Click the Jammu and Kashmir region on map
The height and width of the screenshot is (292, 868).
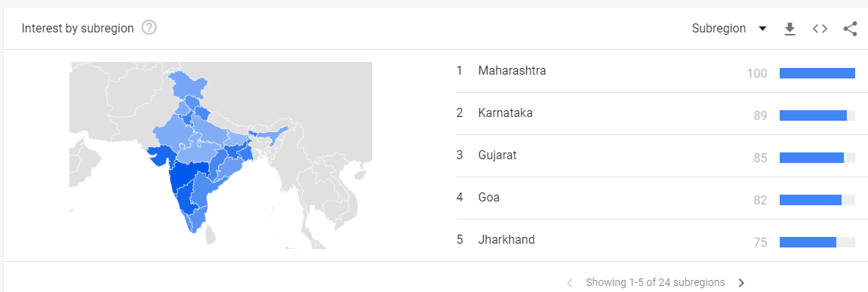pyautogui.click(x=188, y=85)
